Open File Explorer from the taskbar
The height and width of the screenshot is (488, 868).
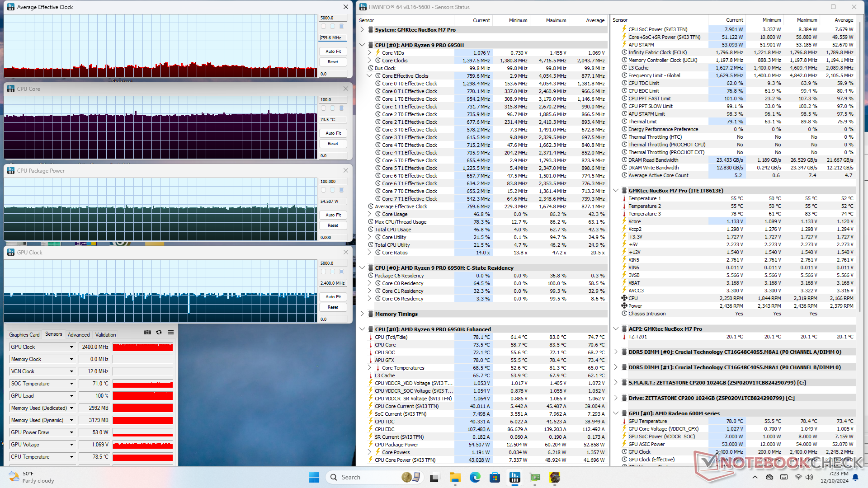coord(455,477)
